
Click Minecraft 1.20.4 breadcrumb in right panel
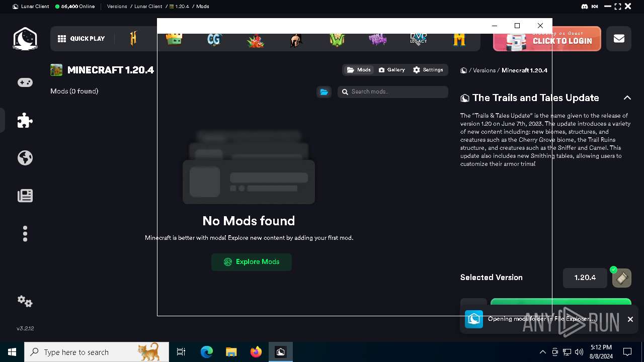[x=524, y=70]
